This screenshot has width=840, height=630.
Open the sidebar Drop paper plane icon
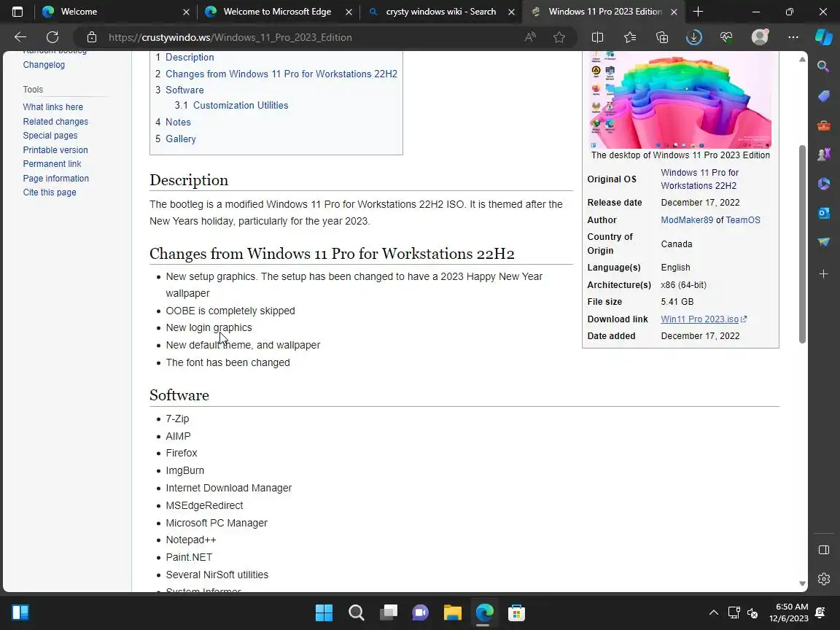(823, 242)
